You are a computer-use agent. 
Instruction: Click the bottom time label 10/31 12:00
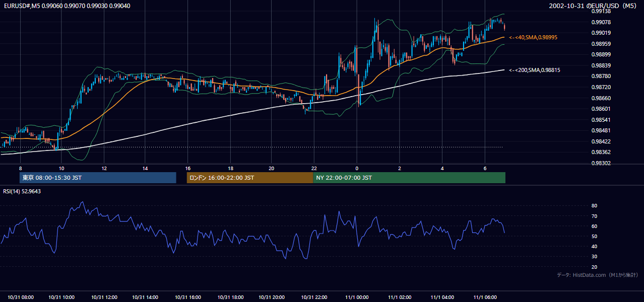click(x=104, y=297)
